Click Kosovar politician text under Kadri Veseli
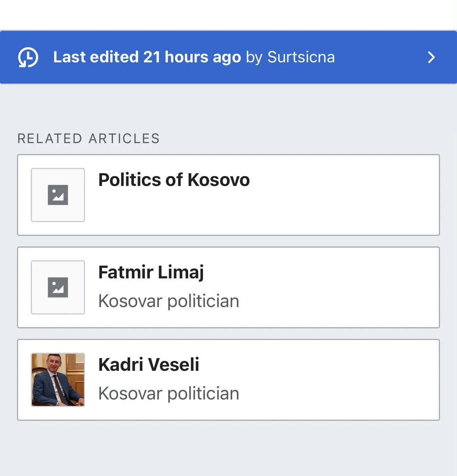This screenshot has height=476, width=457. (169, 393)
